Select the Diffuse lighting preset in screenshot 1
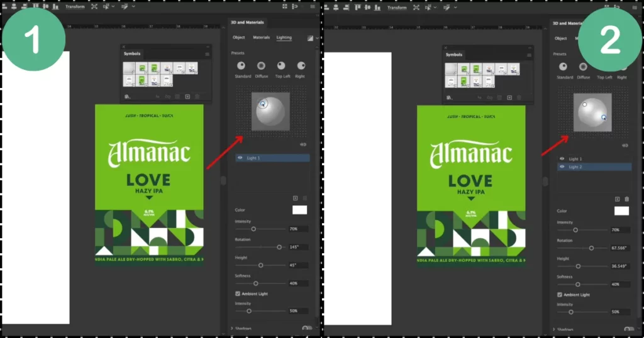Viewport: 644px width, 338px height. coord(261,65)
